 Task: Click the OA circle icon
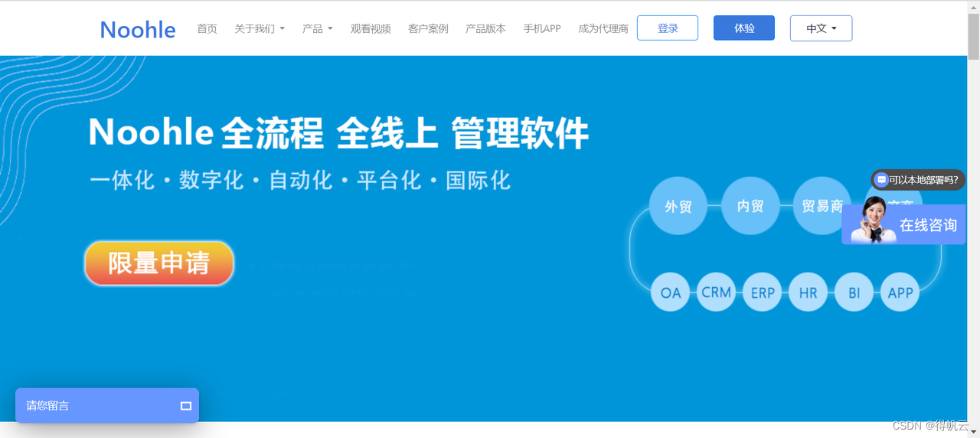671,293
